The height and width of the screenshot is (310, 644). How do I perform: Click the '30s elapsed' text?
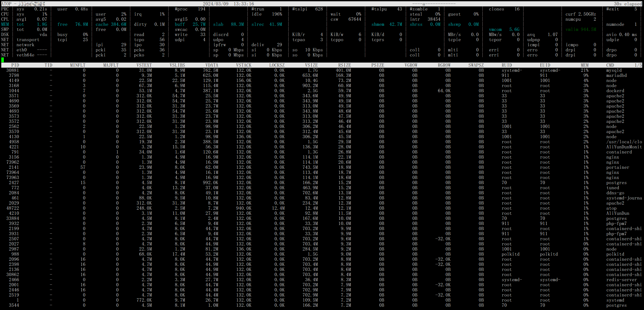click(628, 4)
